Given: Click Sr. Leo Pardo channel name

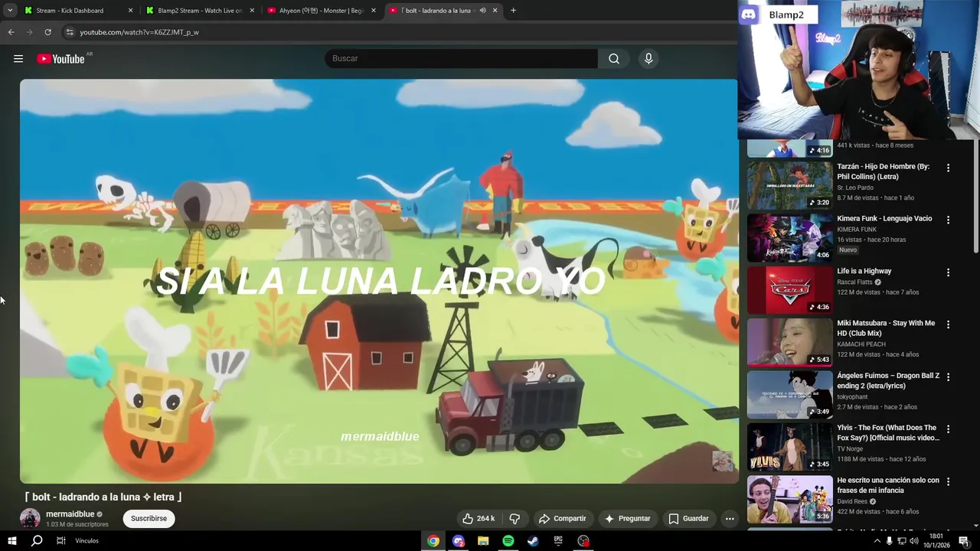Looking at the screenshot, I should (855, 187).
